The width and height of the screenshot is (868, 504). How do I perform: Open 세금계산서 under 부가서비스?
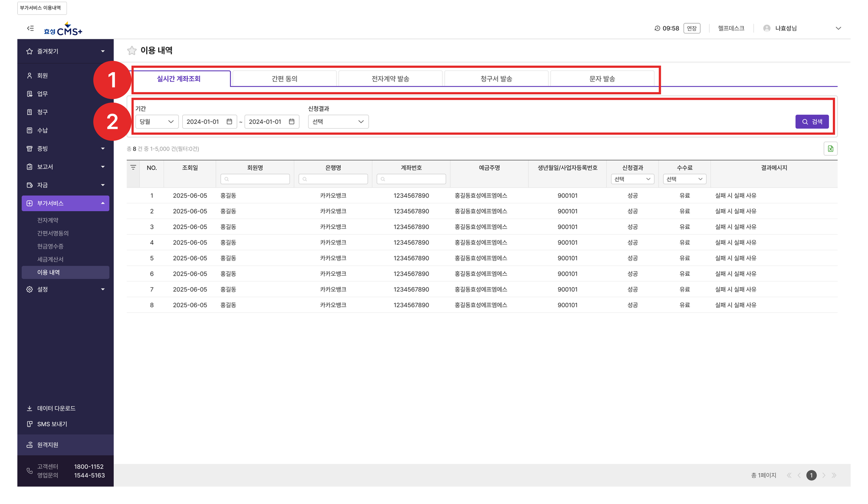[50, 259]
